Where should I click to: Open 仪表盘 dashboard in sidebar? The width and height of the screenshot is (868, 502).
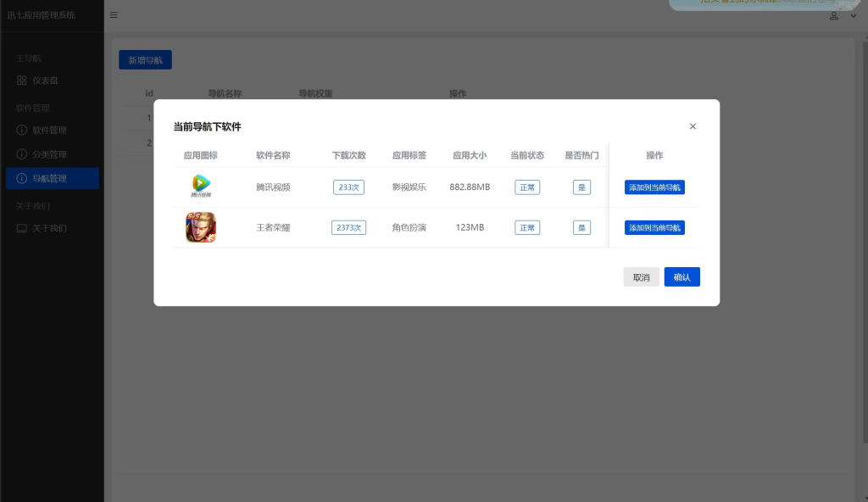44,81
